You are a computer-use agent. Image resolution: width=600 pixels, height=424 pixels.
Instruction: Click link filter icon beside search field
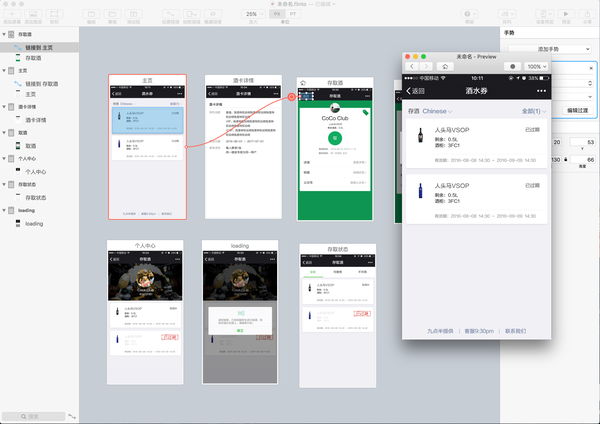[72, 416]
